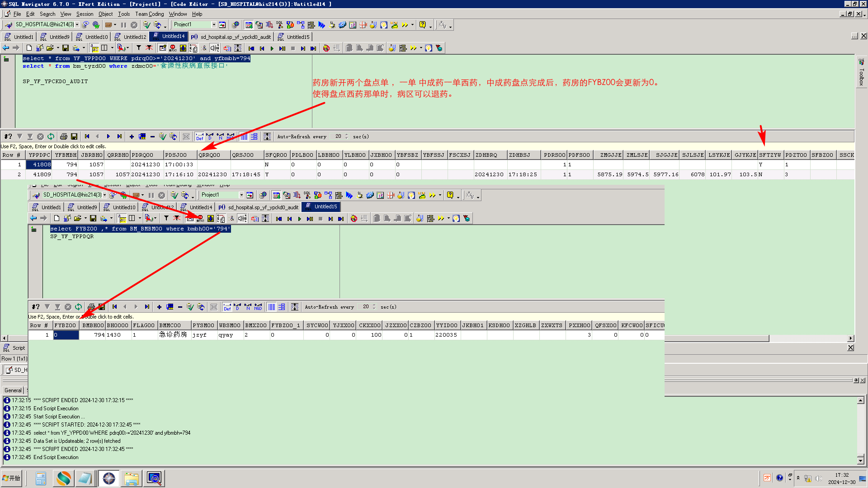
Task: Increase the Auto-Refresh seconds spinner
Action: point(347,135)
